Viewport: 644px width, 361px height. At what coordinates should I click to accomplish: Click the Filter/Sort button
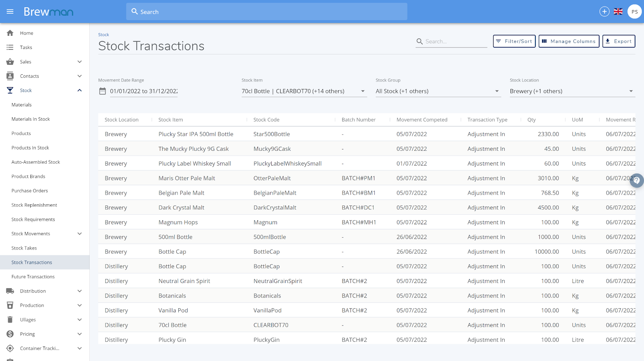tap(514, 41)
